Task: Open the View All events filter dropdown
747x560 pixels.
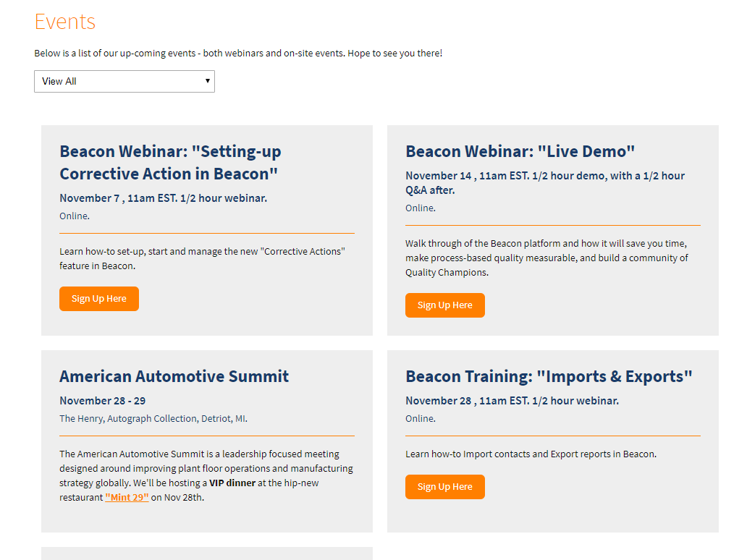Action: pyautogui.click(x=124, y=81)
